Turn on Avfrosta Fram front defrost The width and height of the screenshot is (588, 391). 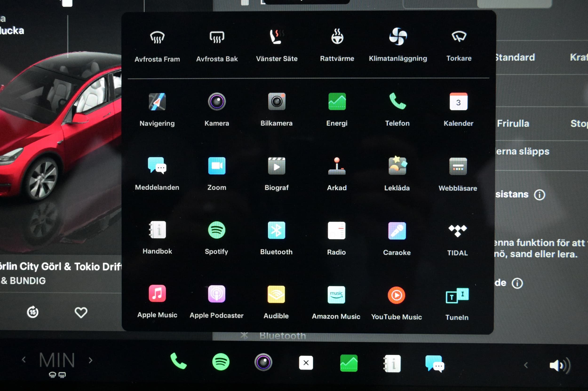[x=157, y=46]
